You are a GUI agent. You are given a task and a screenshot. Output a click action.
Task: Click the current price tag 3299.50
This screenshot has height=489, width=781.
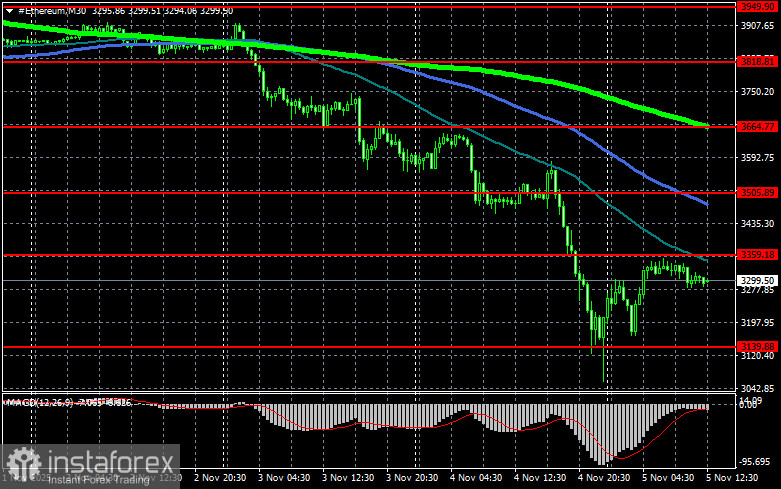(757, 280)
